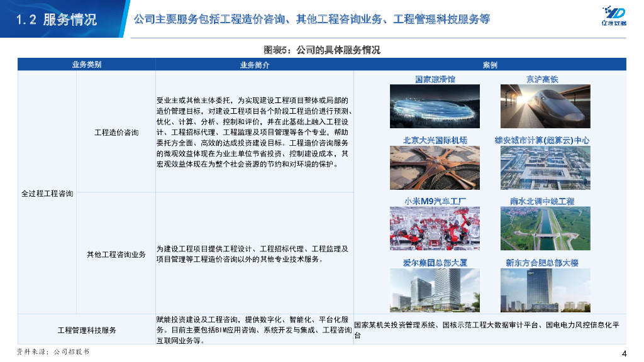Click the 小米M9汽车工厂 factory photo
The width and height of the screenshot is (644, 362).
click(435, 229)
